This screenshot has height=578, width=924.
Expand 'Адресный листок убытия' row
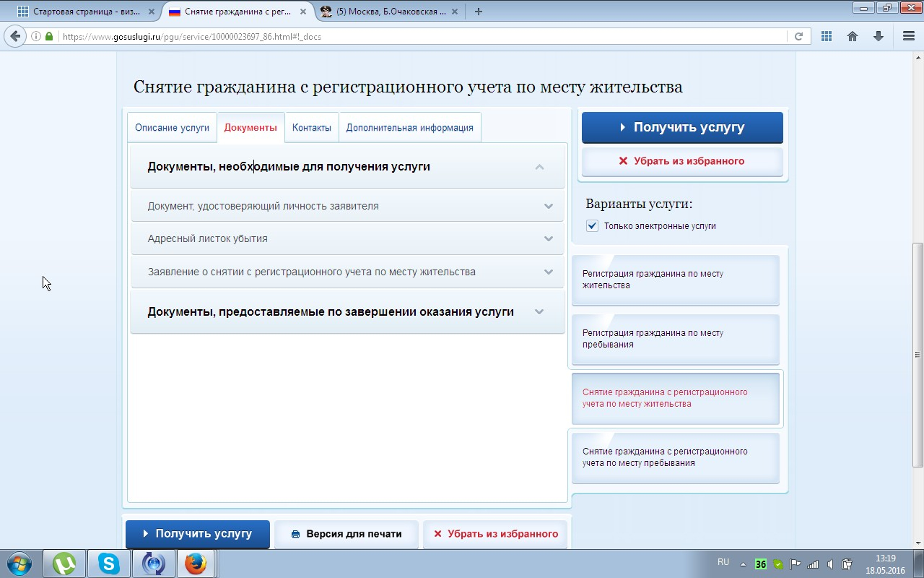[549, 238]
